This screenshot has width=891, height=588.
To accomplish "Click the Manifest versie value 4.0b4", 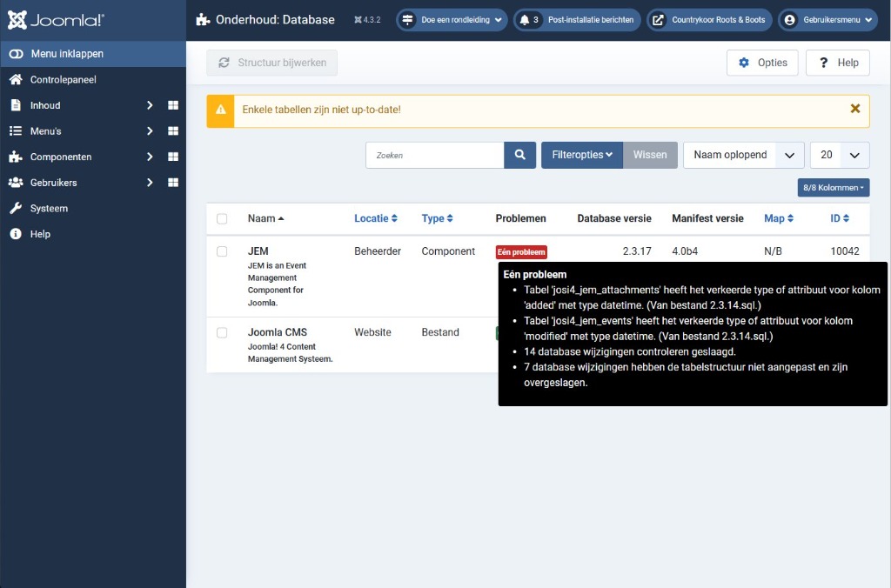I will point(685,251).
